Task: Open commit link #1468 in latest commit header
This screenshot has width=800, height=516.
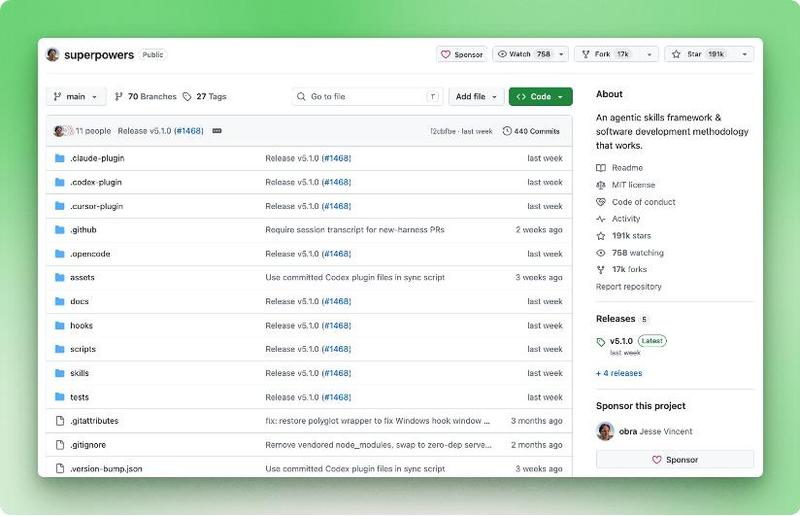Action: [188, 131]
